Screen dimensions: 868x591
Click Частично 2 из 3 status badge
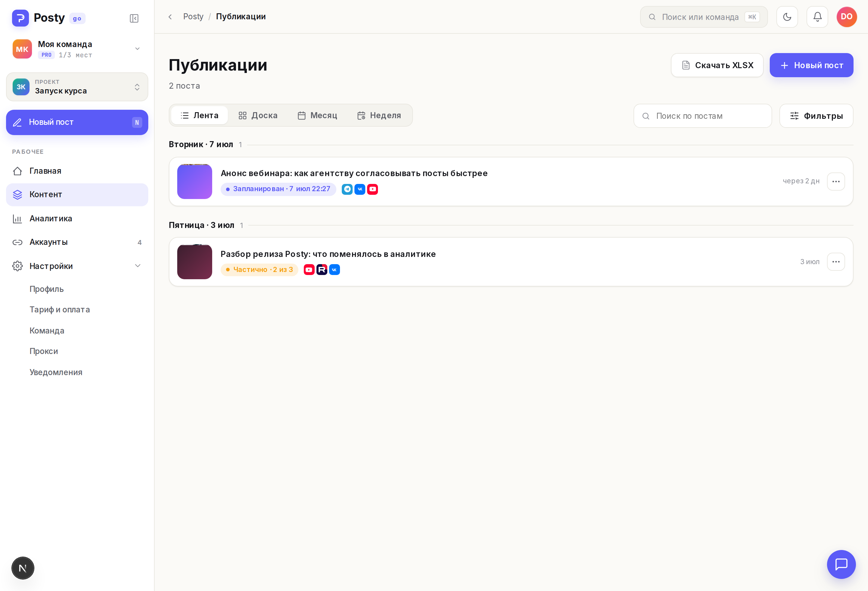[259, 269]
